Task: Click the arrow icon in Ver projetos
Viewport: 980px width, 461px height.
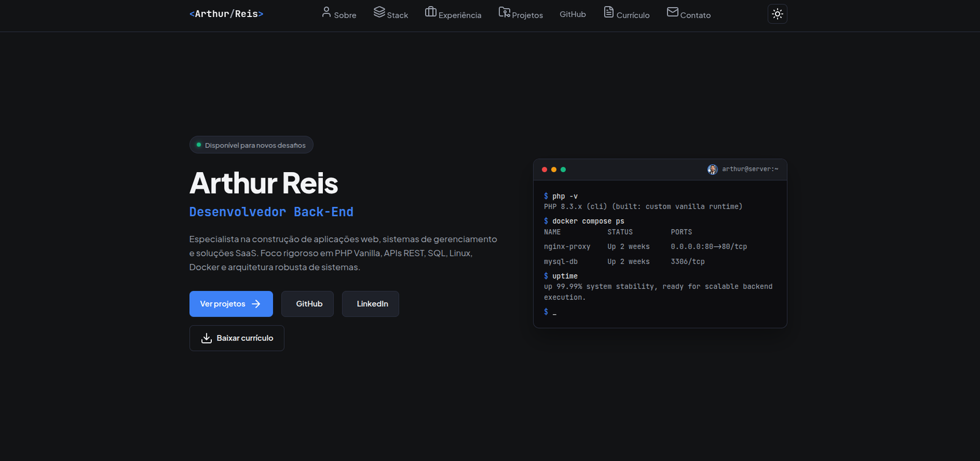Action: click(x=256, y=304)
